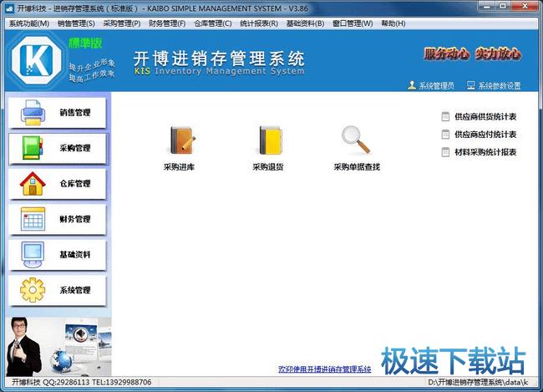Screen dimensions: 543x392
Task: Open the 供应商供货统计表 report
Action: click(x=484, y=117)
